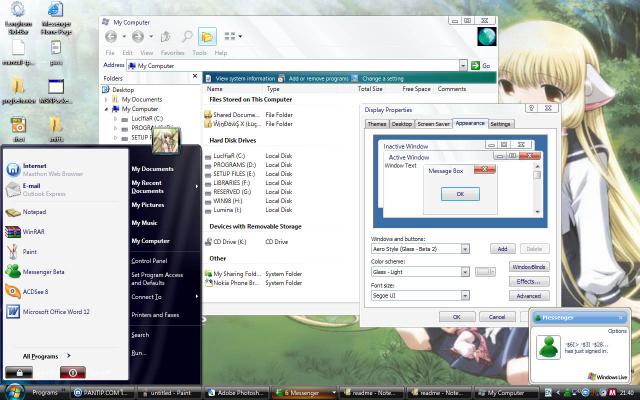The width and height of the screenshot is (640, 400).
Task: Click the Advanced button
Action: click(x=529, y=296)
